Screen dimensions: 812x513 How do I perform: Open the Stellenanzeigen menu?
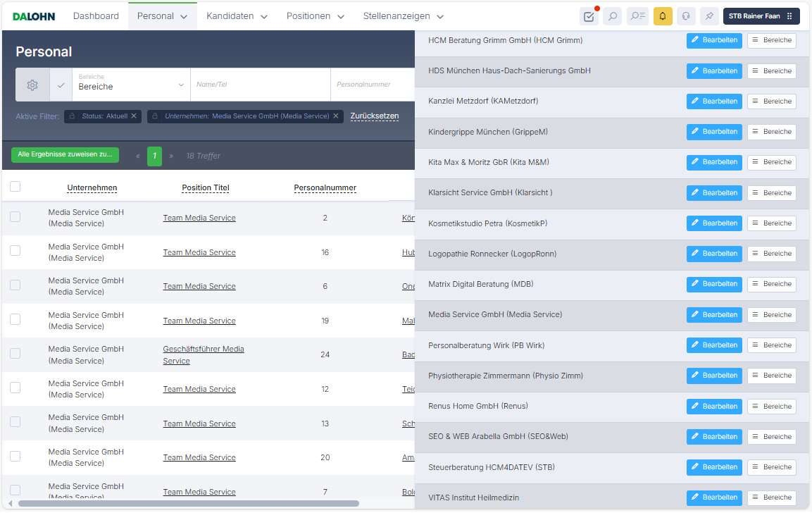[x=404, y=16]
